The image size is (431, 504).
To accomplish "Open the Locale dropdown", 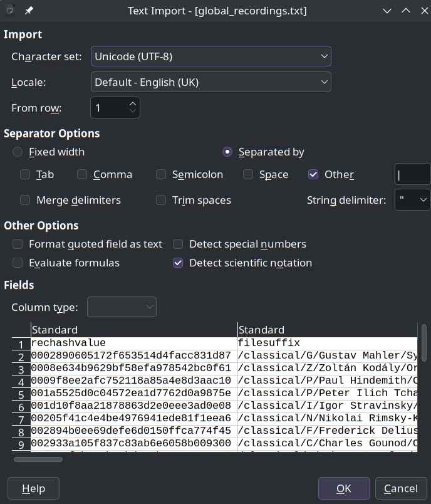I will [210, 82].
